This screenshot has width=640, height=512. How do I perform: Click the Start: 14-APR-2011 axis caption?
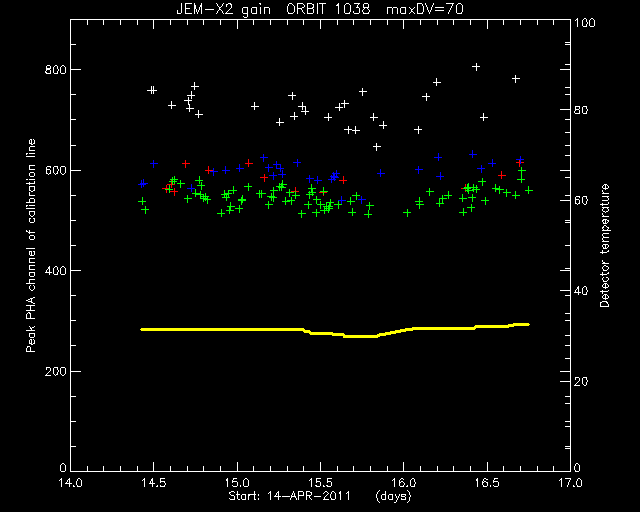pyautogui.click(x=289, y=496)
